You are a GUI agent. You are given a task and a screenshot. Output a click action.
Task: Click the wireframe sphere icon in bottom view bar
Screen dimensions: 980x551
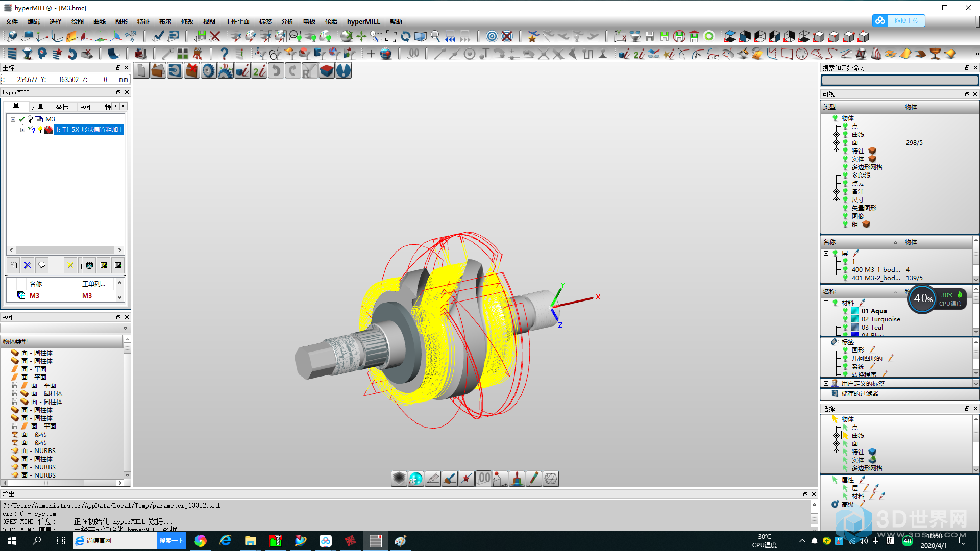pos(551,479)
